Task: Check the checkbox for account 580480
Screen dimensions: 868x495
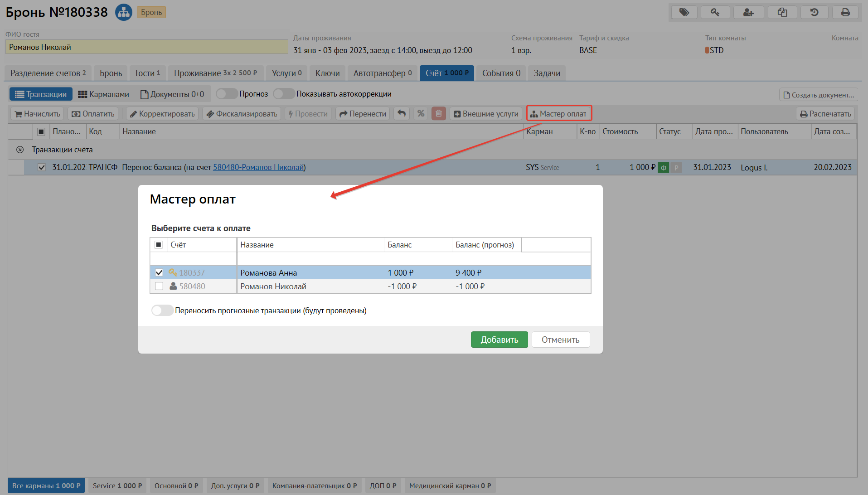Action: pyautogui.click(x=159, y=286)
